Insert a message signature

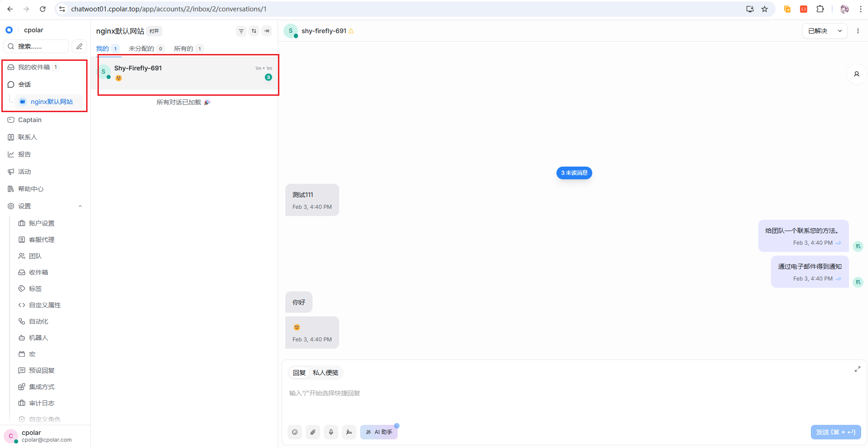click(x=349, y=432)
